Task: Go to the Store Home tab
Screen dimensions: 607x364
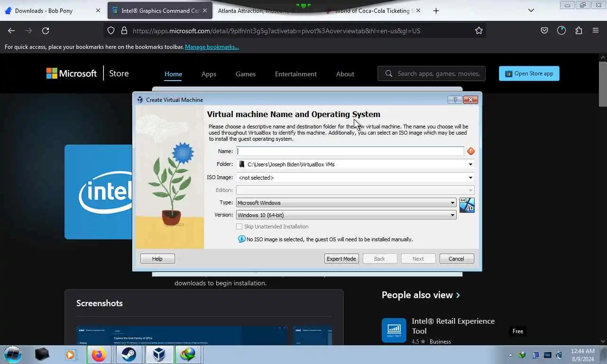Action: 173,74
